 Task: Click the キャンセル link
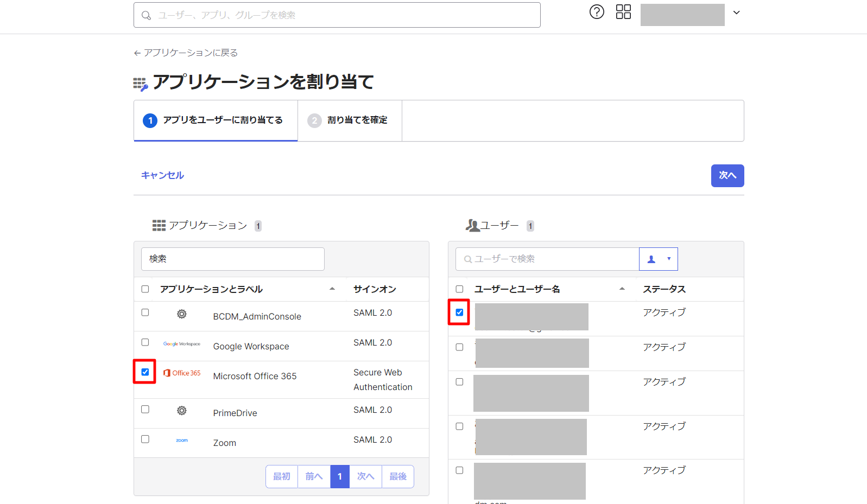tap(162, 175)
